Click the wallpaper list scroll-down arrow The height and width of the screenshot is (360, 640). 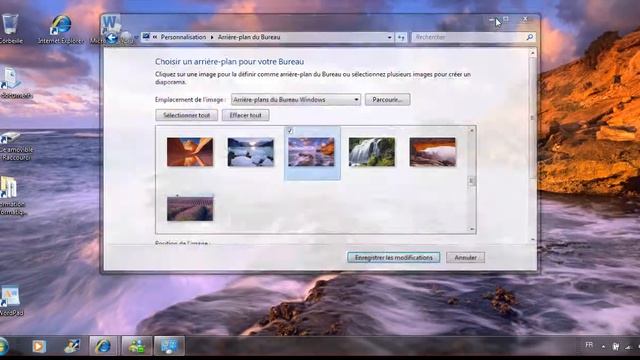[x=471, y=229]
